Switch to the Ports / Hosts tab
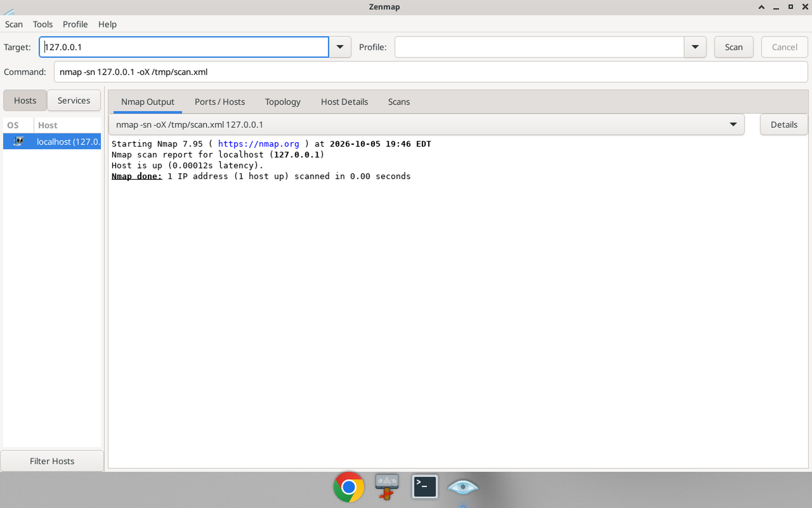812x508 pixels. pyautogui.click(x=220, y=102)
